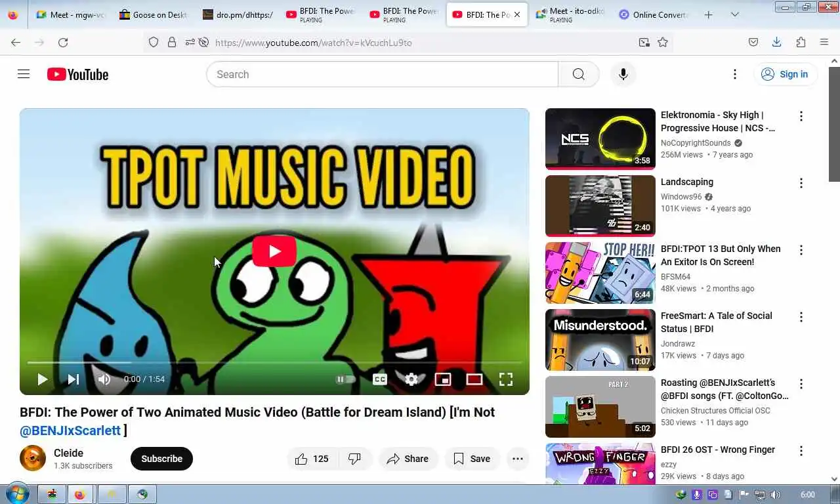Sign in to YouTube
Image resolution: width=840 pixels, height=504 pixels.
click(785, 74)
